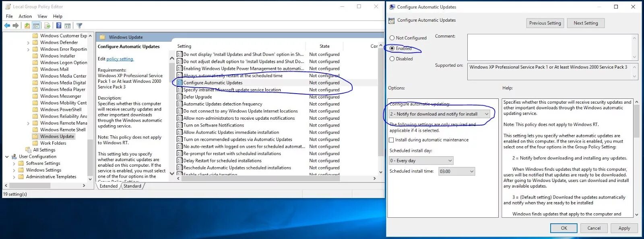
Task: Click policy icon beside Defer Upgrade row
Action: (x=180, y=97)
